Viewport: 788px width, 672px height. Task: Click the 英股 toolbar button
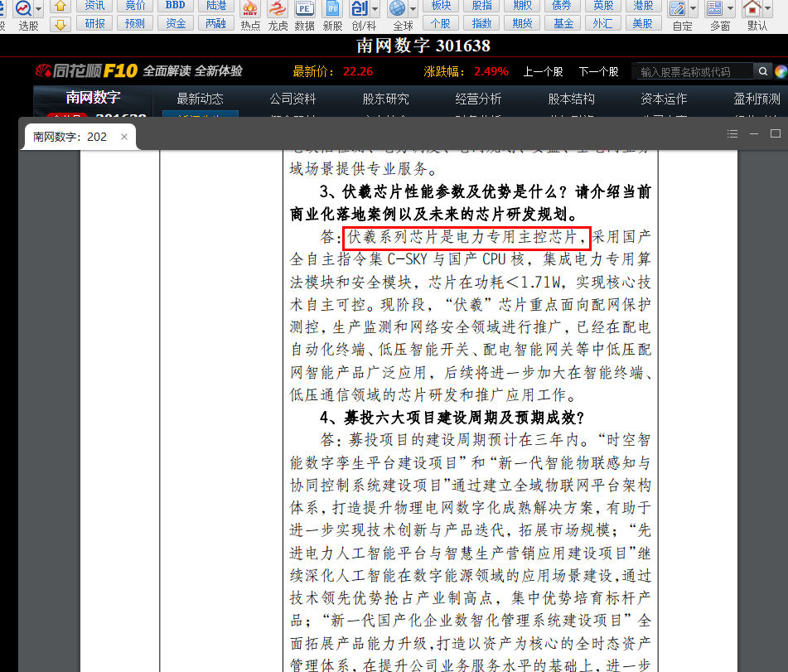[603, 6]
